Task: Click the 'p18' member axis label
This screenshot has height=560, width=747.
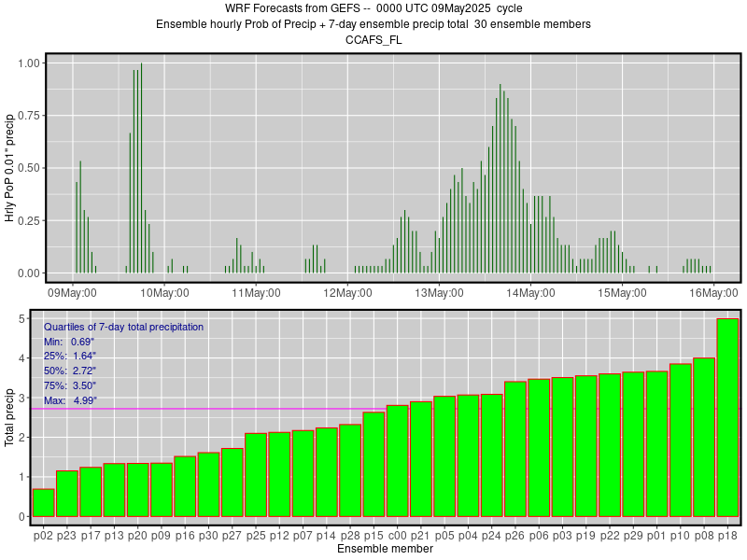Action: (x=727, y=536)
